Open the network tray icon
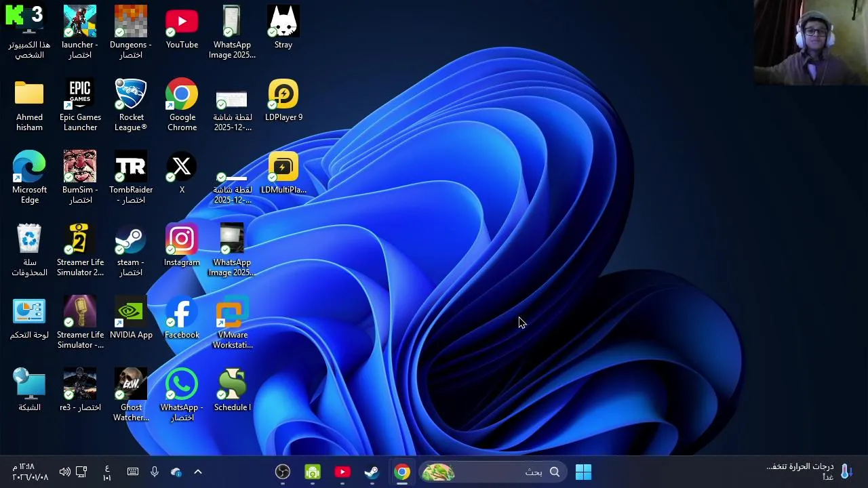The image size is (868, 488). 81,472
